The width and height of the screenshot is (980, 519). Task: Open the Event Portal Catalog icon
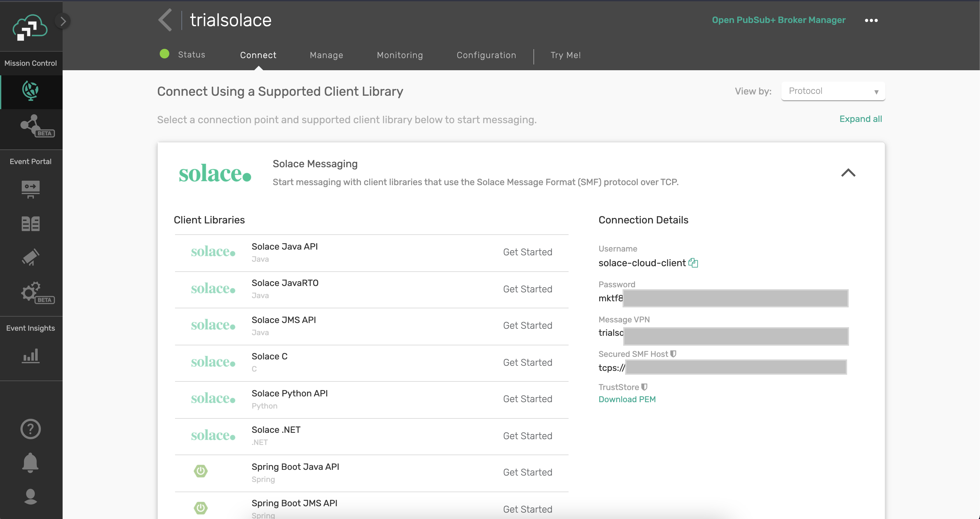point(30,224)
